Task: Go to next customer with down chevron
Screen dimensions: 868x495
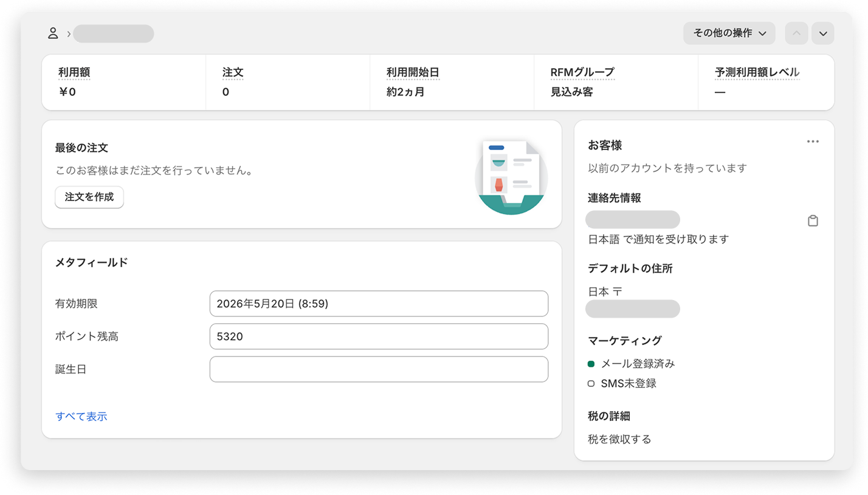Action: [x=823, y=33]
